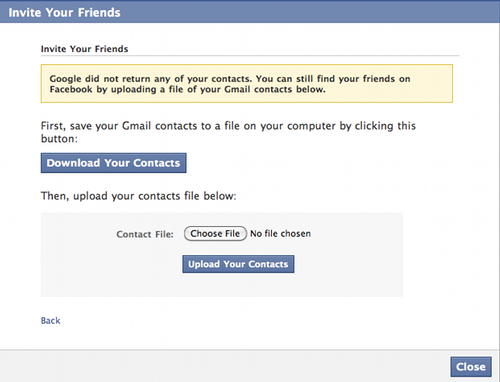
Task: Open the Choose File picker
Action: click(x=215, y=234)
